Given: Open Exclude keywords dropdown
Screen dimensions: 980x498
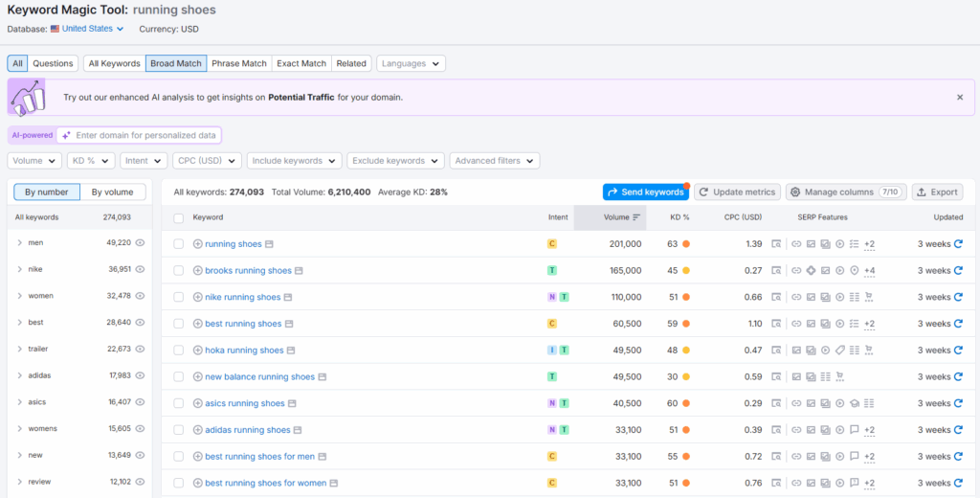Looking at the screenshot, I should 395,161.
